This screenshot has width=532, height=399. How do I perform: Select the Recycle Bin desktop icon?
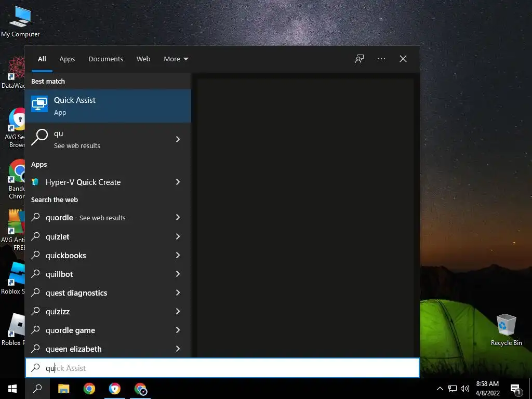[x=506, y=329]
